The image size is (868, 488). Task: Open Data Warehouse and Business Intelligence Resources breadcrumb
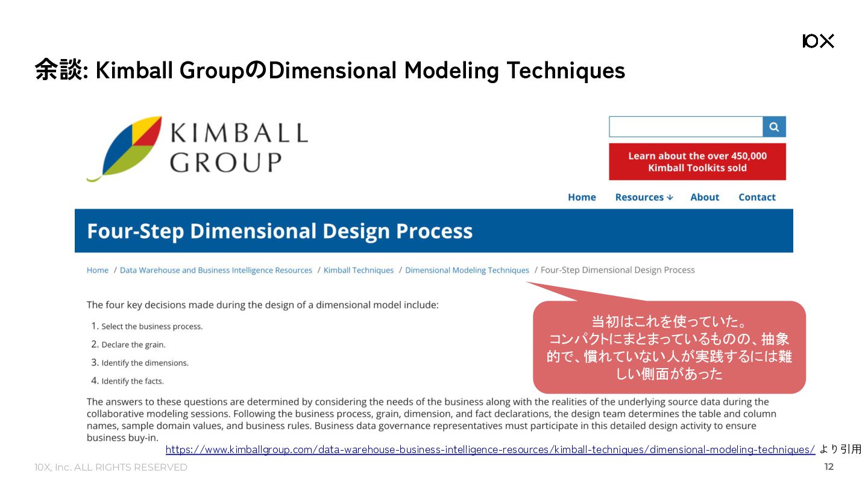(216, 271)
